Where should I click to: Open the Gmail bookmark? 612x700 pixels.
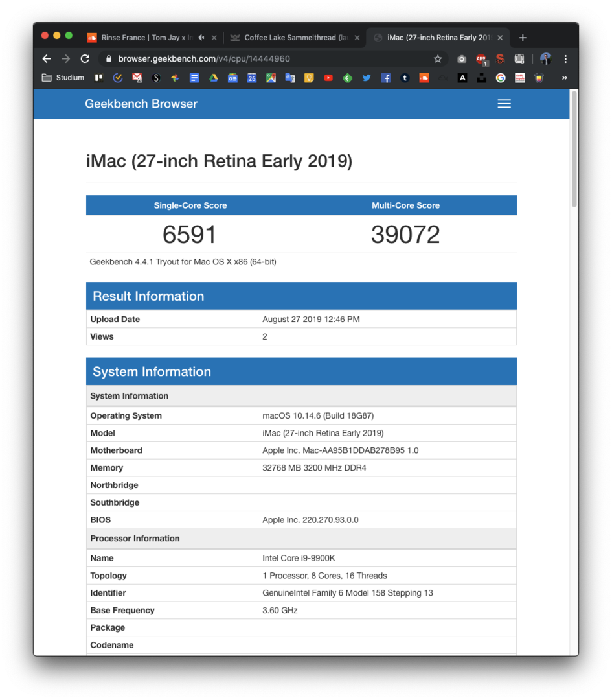click(x=137, y=78)
